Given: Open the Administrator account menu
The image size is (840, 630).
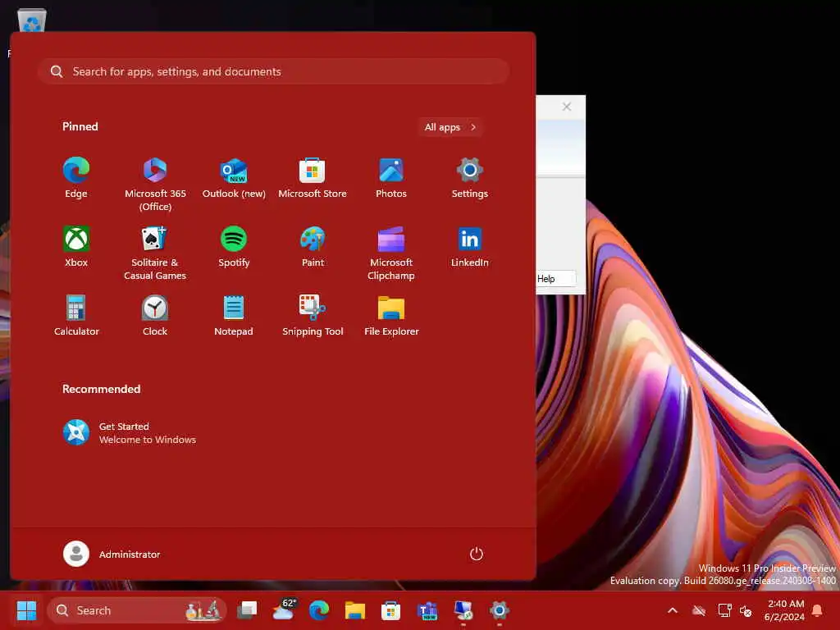Looking at the screenshot, I should click(x=112, y=554).
